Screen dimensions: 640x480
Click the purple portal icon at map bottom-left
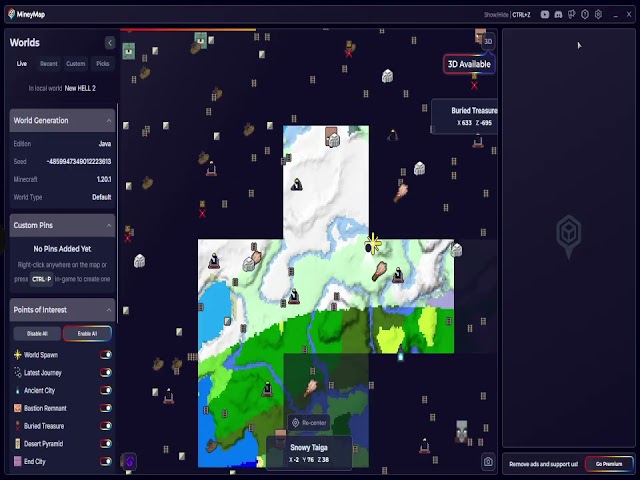[x=129, y=462]
